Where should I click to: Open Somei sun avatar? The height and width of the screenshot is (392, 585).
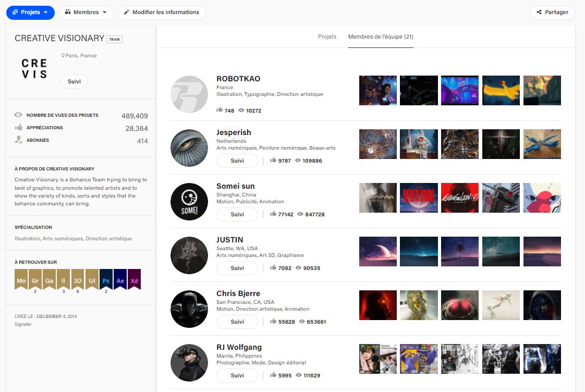[x=189, y=202]
